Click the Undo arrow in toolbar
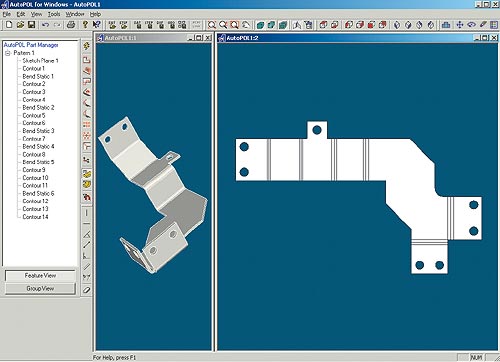 [x=46, y=25]
